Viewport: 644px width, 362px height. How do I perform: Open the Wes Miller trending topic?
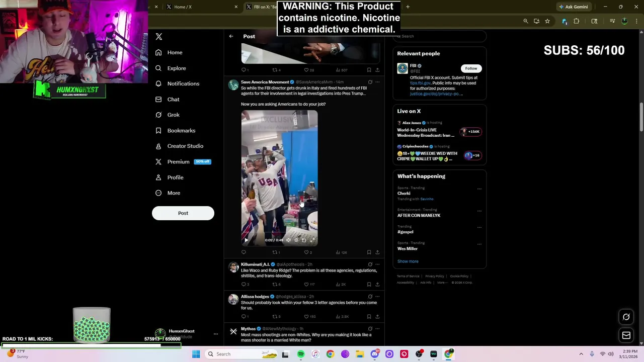coord(408,248)
